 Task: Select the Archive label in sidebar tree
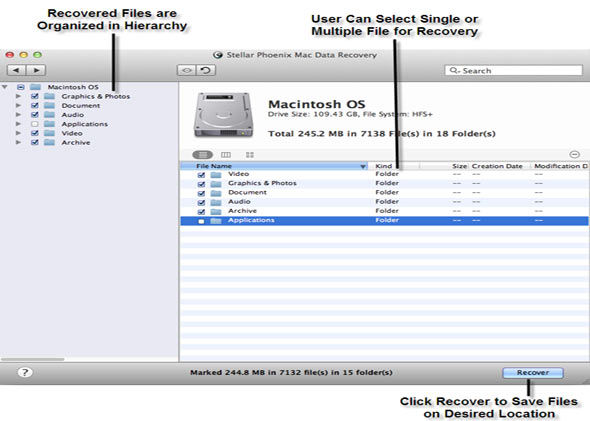point(76,142)
